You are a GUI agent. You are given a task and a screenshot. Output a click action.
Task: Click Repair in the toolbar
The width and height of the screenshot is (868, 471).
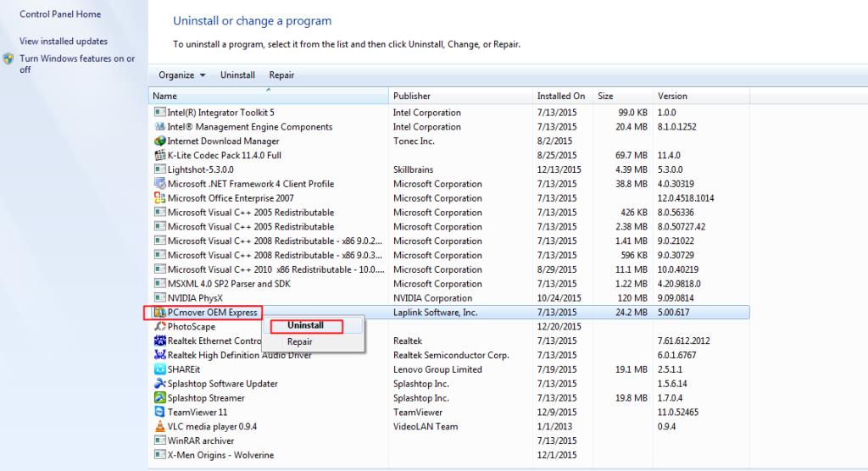pos(281,75)
